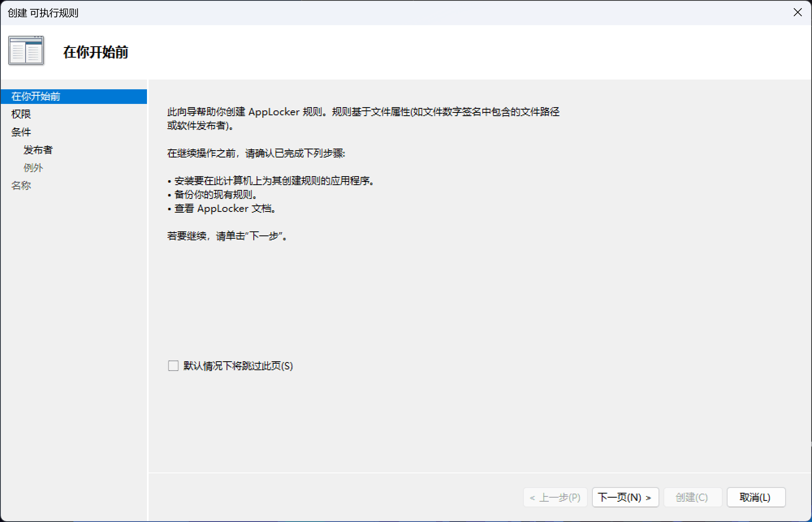Enable 默认情况下将跳过此页 checkbox

click(x=173, y=366)
